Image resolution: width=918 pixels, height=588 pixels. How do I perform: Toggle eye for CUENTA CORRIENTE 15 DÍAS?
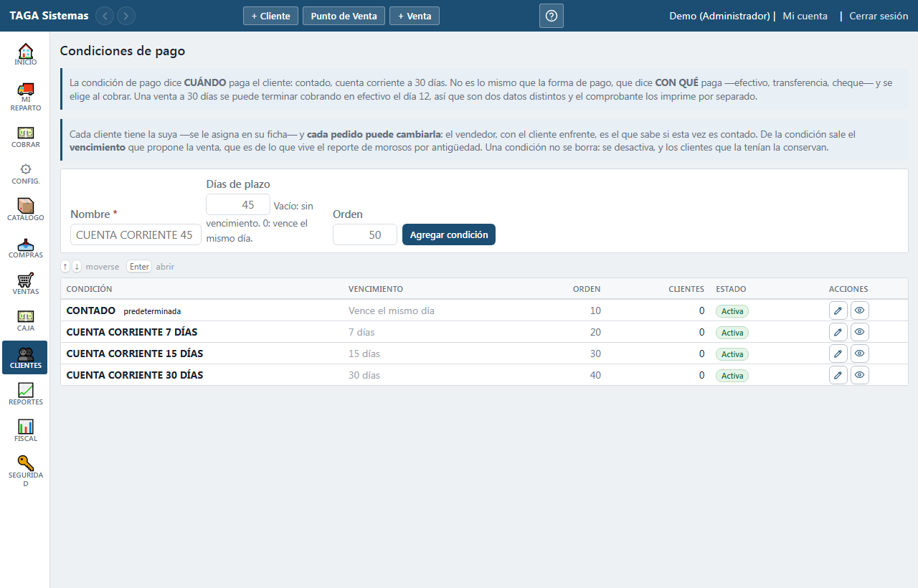tap(860, 354)
